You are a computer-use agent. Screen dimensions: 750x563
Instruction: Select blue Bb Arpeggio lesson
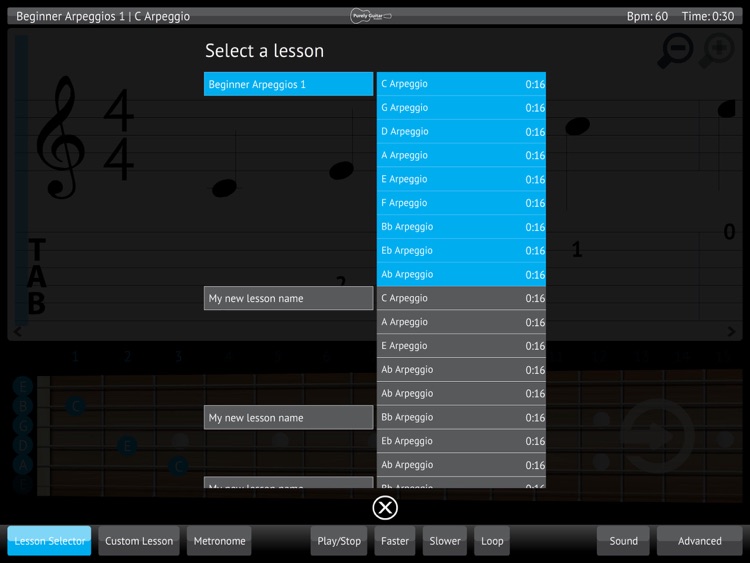pyautogui.click(x=461, y=227)
